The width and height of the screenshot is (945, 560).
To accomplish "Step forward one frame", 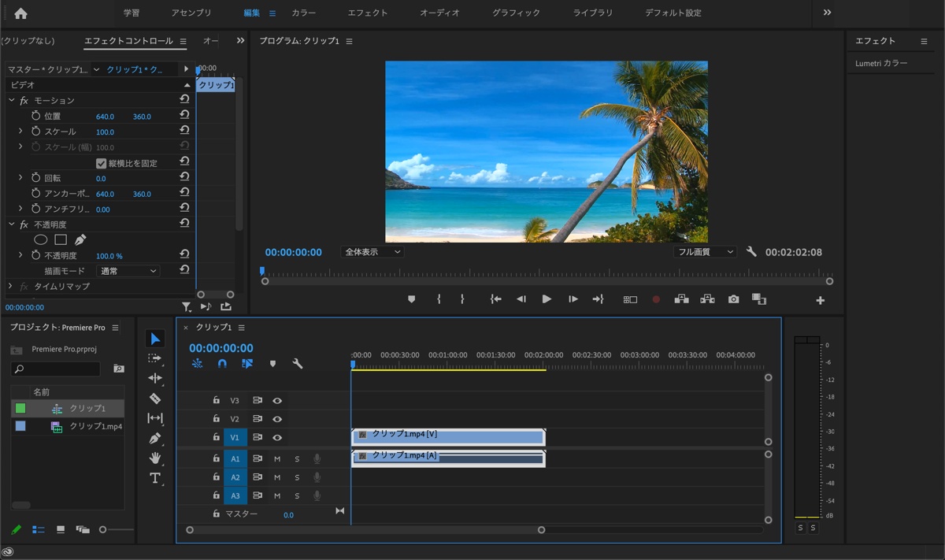I will [573, 299].
